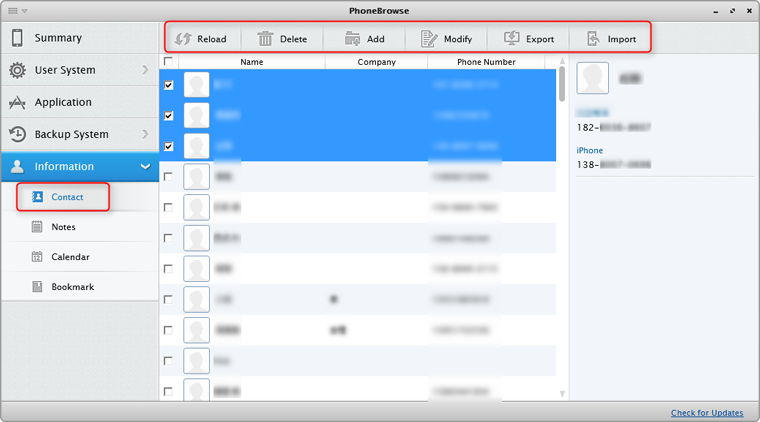Viewport: 760px width, 422px height.
Task: Toggle the select-all checkbox in header
Action: (x=168, y=61)
